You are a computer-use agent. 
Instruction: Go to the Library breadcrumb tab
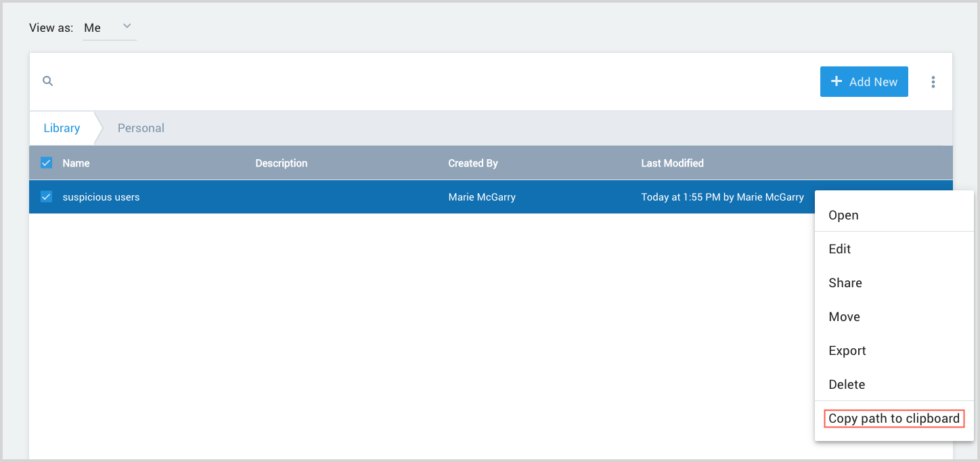pyautogui.click(x=61, y=128)
